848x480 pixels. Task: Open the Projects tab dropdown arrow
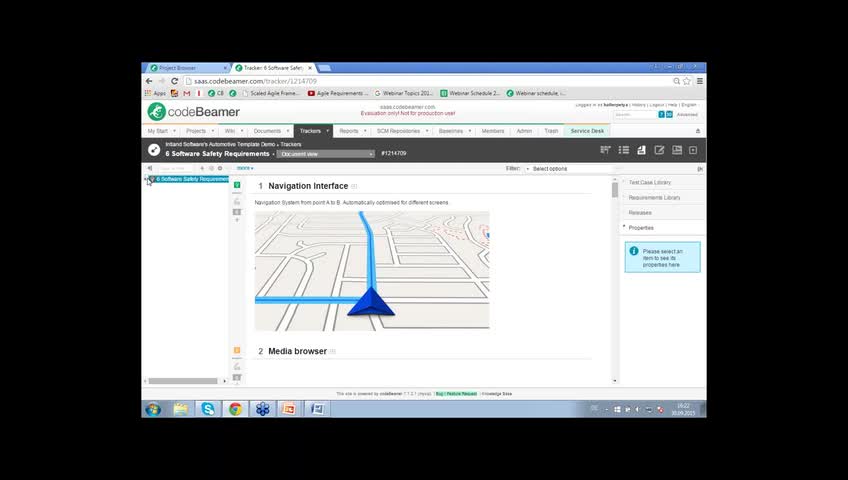point(213,131)
